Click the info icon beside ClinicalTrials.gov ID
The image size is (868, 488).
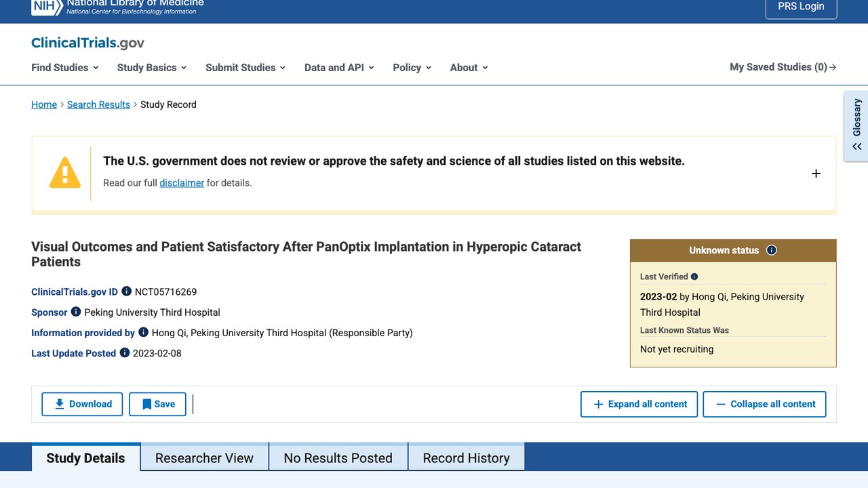(126, 291)
